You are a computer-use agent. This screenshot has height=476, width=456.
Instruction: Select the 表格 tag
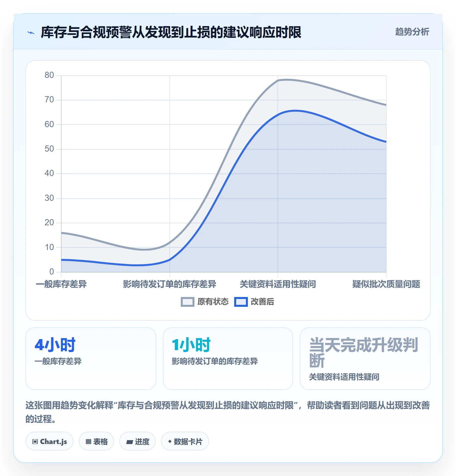(96, 441)
